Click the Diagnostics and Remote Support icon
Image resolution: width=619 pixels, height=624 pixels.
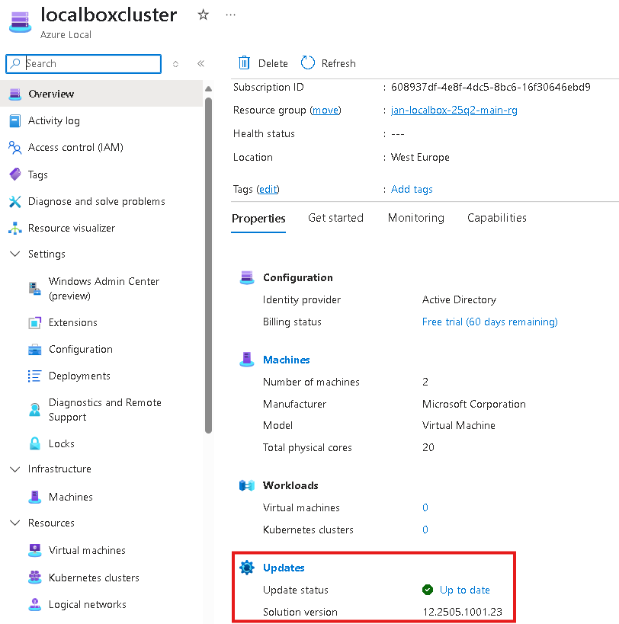(x=35, y=410)
